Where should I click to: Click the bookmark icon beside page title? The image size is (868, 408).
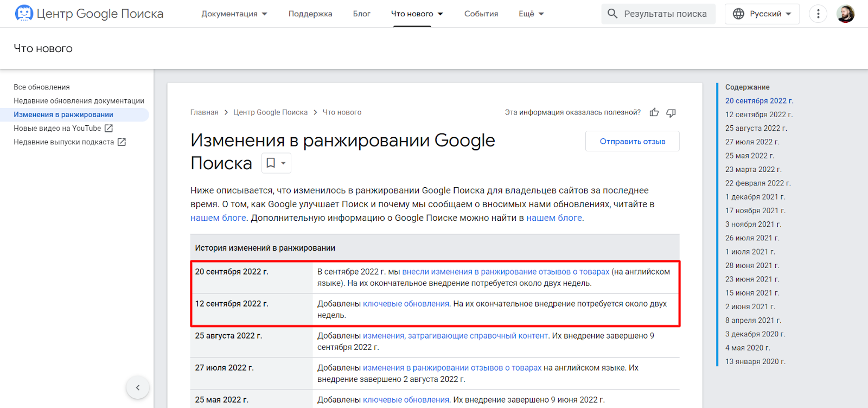271,163
